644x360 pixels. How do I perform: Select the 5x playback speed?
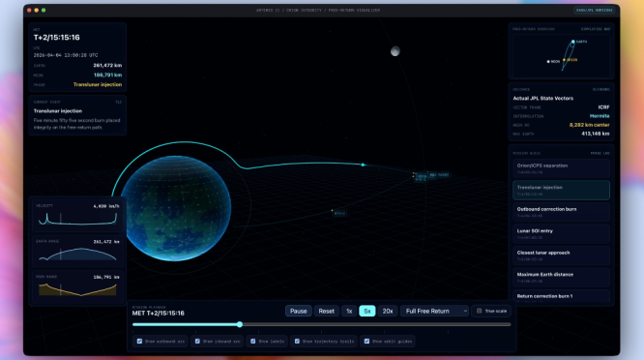pos(367,311)
